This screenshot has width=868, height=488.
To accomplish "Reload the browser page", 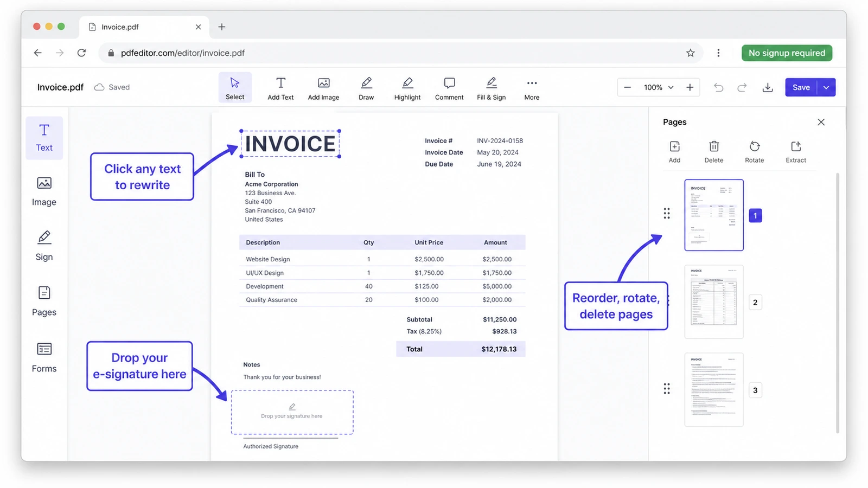I will coord(81,53).
